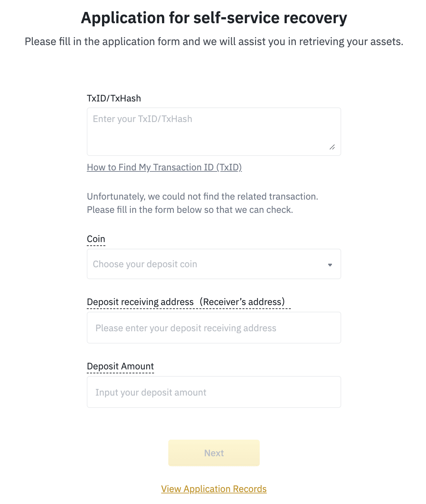Click the TxID/TxHash field label
The height and width of the screenshot is (504, 426).
tap(114, 98)
